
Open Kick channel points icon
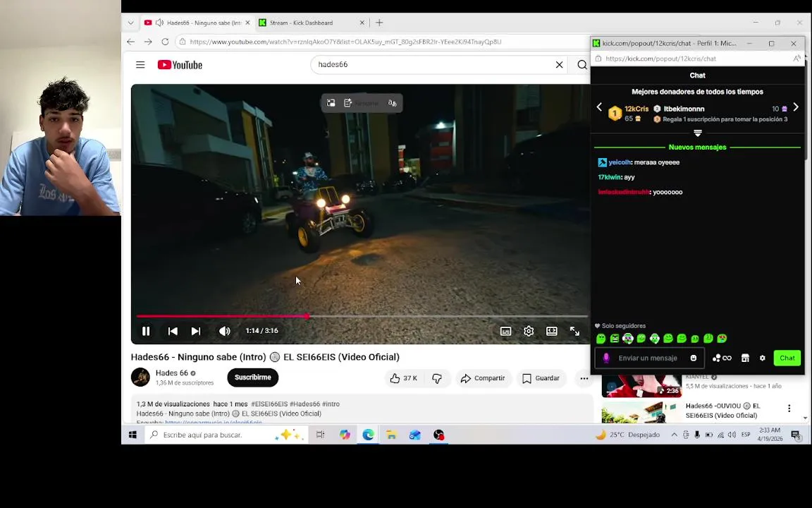[x=722, y=358]
